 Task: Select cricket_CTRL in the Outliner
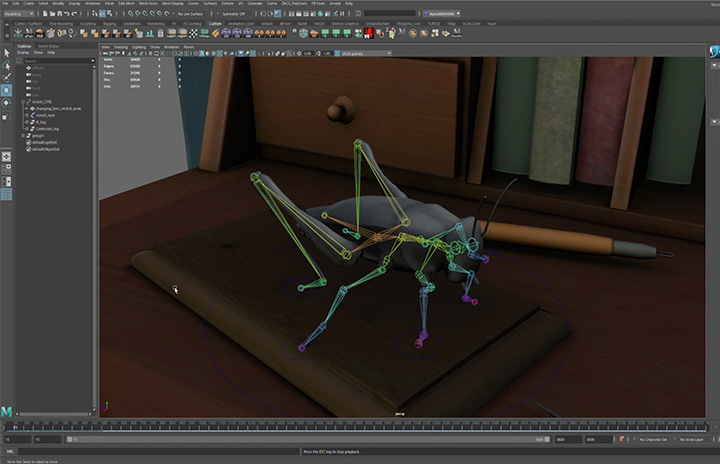coord(42,102)
